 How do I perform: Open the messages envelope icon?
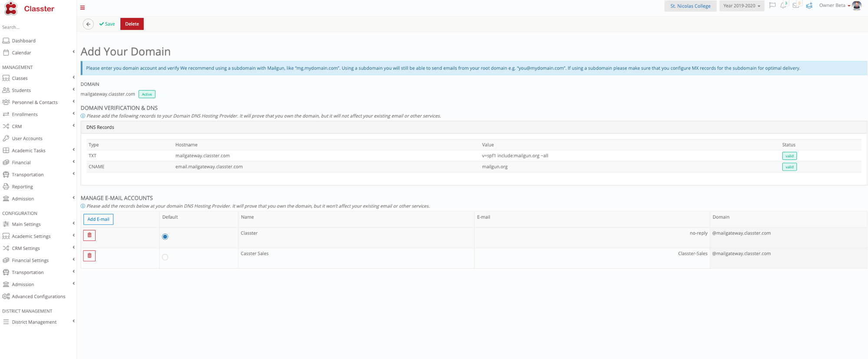click(796, 6)
